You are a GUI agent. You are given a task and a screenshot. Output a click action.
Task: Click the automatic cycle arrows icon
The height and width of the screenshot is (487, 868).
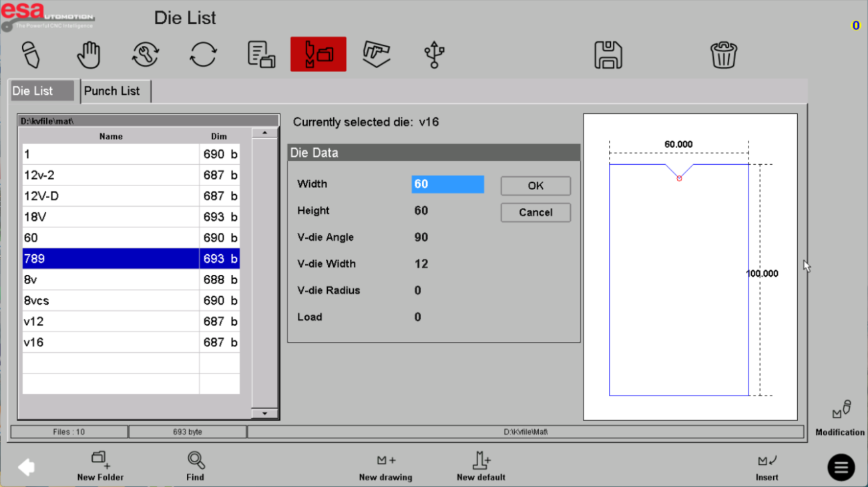tap(203, 55)
